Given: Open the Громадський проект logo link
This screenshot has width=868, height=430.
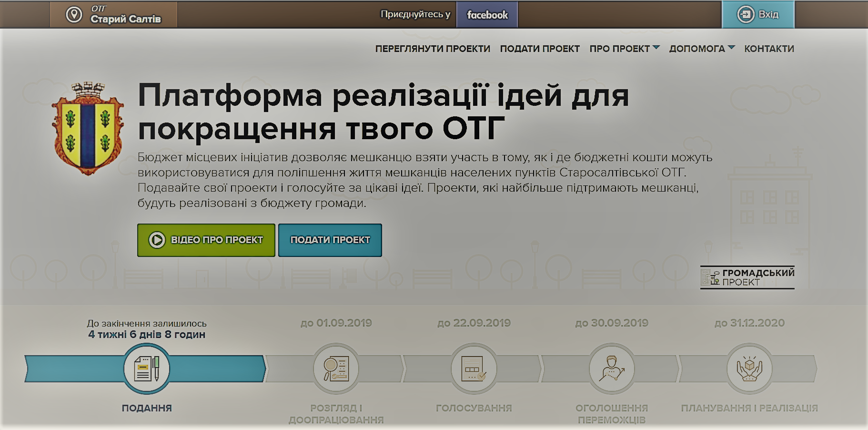Looking at the screenshot, I should 747,277.
